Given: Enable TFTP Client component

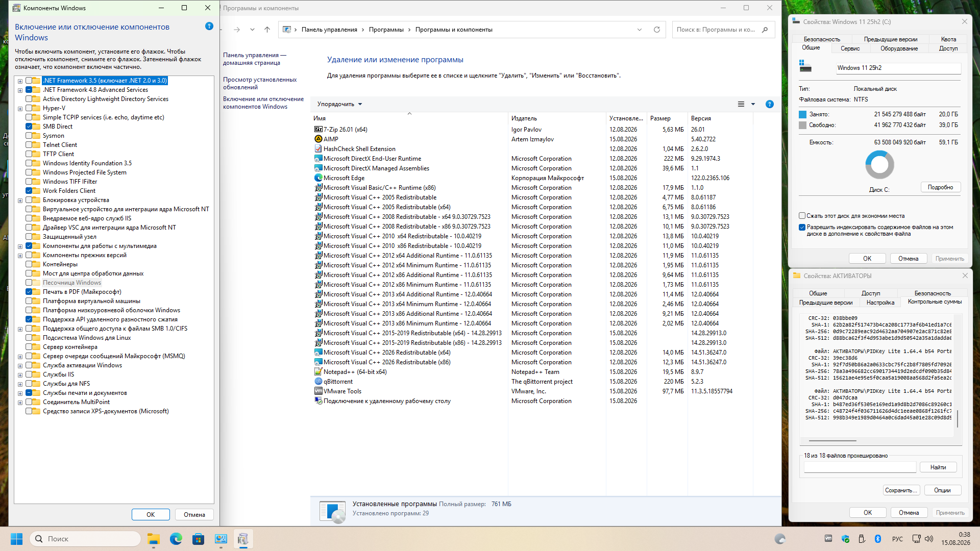Looking at the screenshot, I should pos(29,154).
